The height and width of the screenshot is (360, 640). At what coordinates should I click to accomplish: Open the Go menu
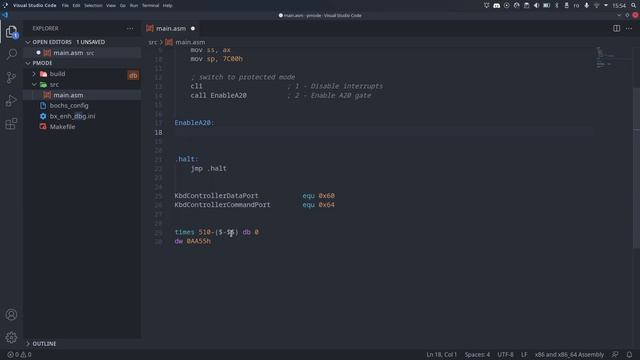(122, 6)
